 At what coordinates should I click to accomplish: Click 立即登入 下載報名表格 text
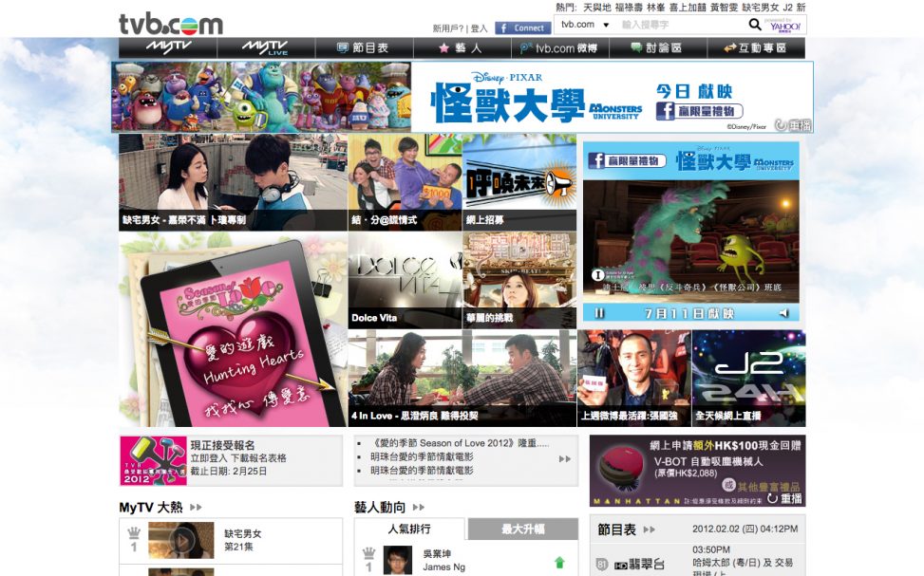[x=238, y=458]
